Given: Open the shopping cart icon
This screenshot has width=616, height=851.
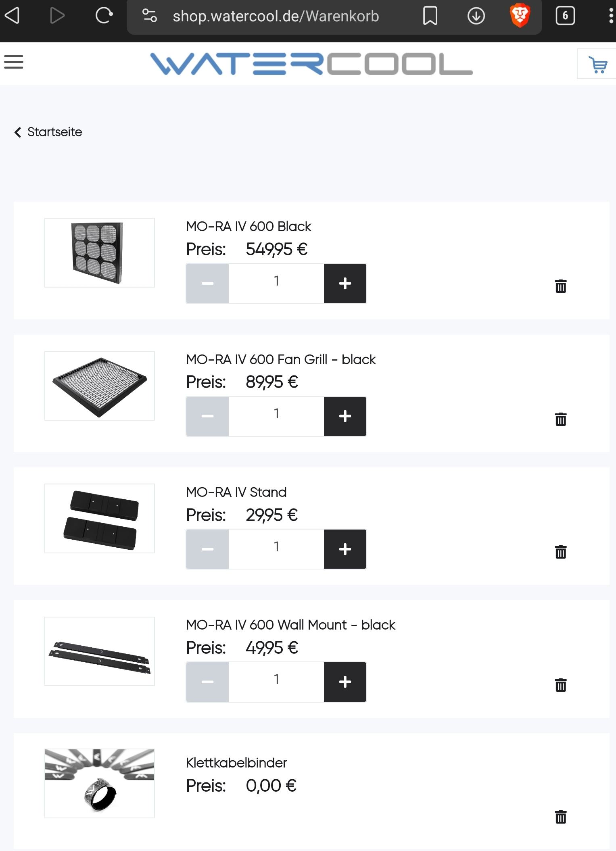Looking at the screenshot, I should click(x=597, y=65).
